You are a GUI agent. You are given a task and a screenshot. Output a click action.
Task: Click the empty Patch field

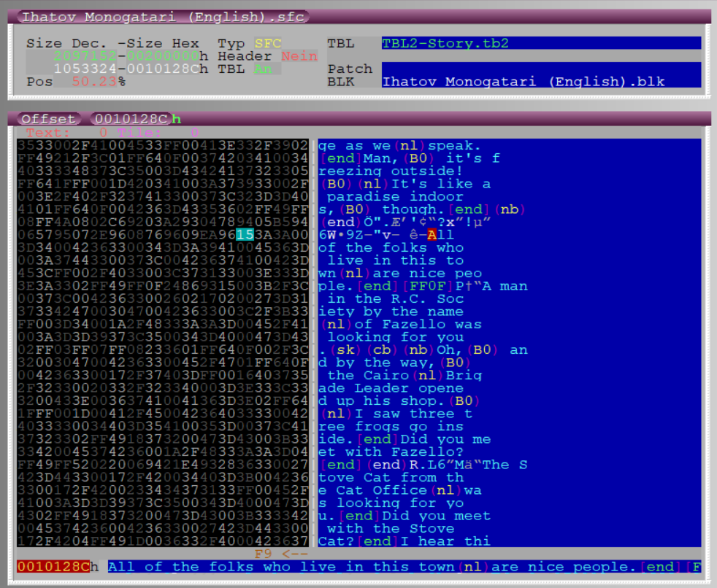pyautogui.click(x=540, y=69)
